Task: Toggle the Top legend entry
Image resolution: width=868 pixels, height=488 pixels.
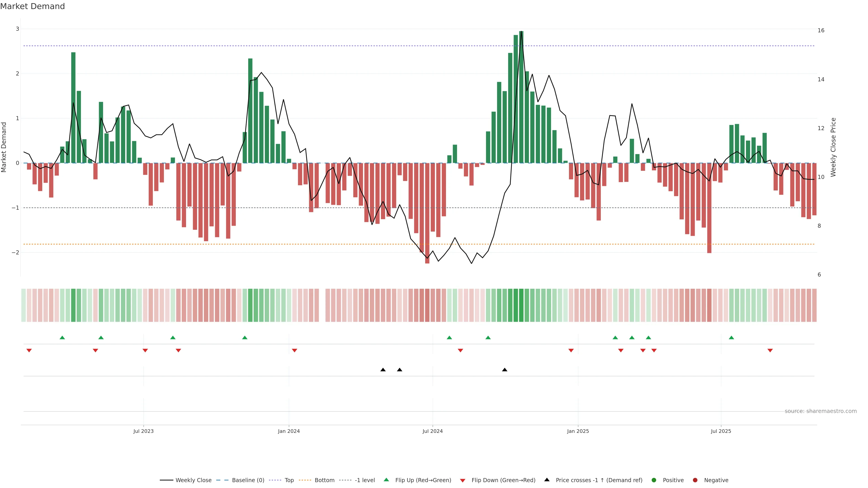Action: [x=289, y=480]
